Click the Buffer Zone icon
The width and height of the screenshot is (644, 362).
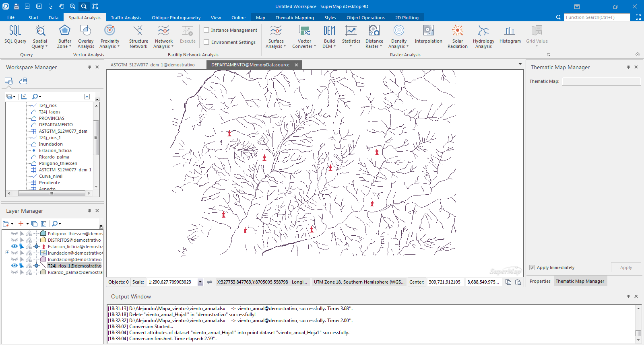pyautogui.click(x=64, y=31)
